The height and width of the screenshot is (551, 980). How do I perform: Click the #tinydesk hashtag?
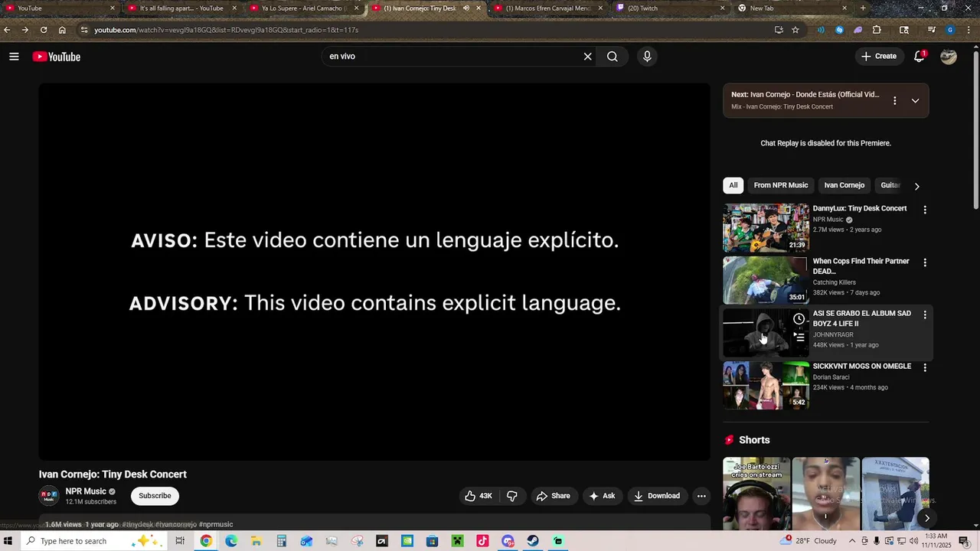pyautogui.click(x=138, y=524)
